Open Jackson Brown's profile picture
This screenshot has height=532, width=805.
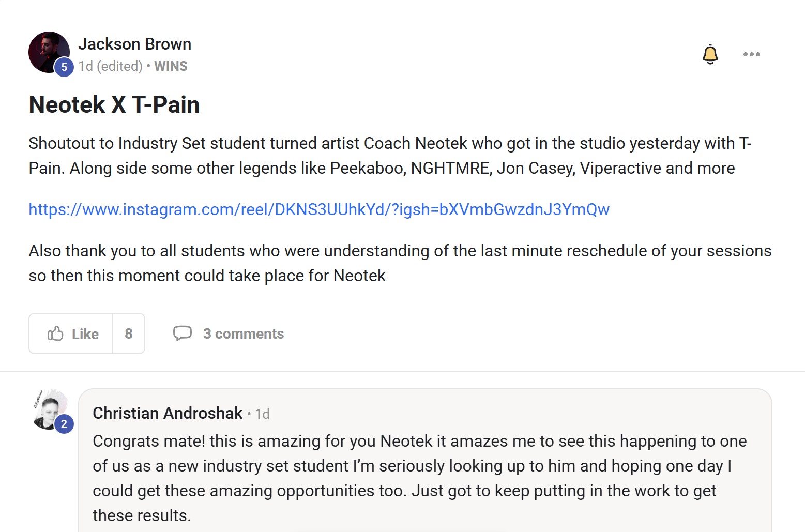pos(49,52)
